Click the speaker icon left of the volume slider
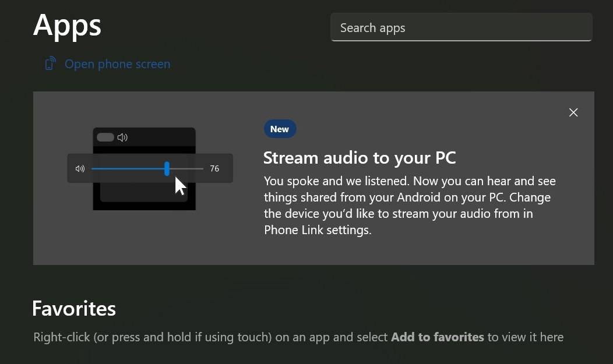The height and width of the screenshot is (364, 613). coord(80,168)
